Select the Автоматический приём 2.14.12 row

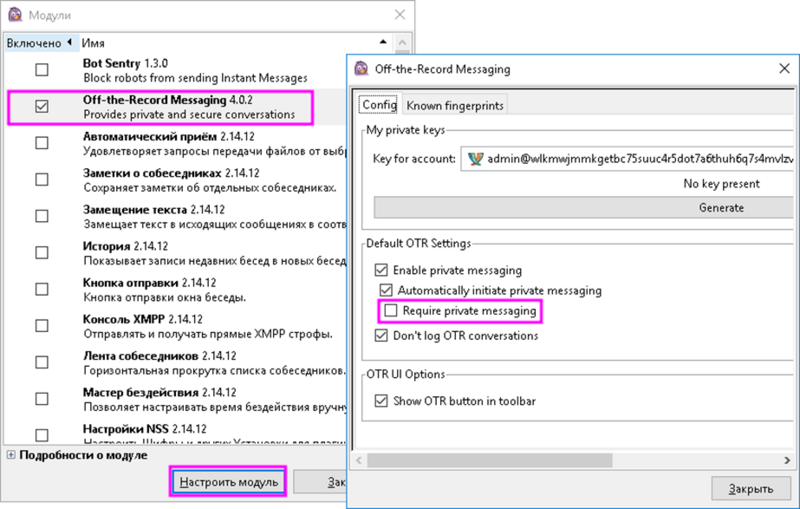pos(174,144)
